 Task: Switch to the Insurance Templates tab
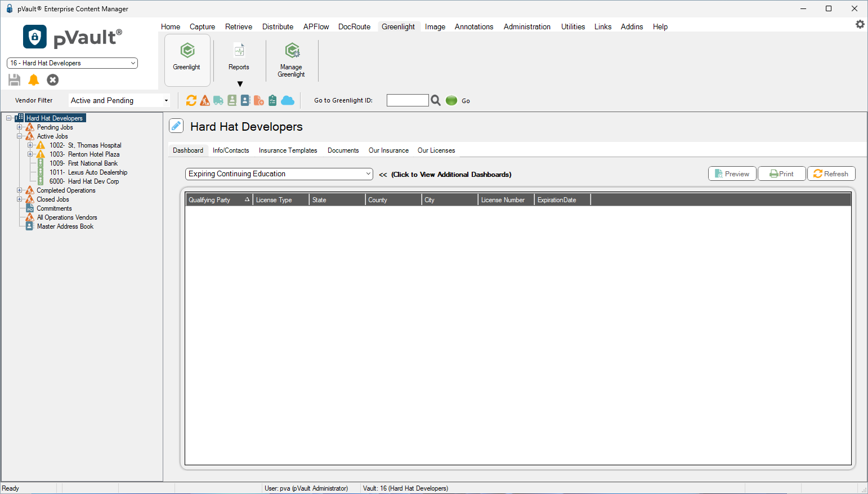point(288,150)
